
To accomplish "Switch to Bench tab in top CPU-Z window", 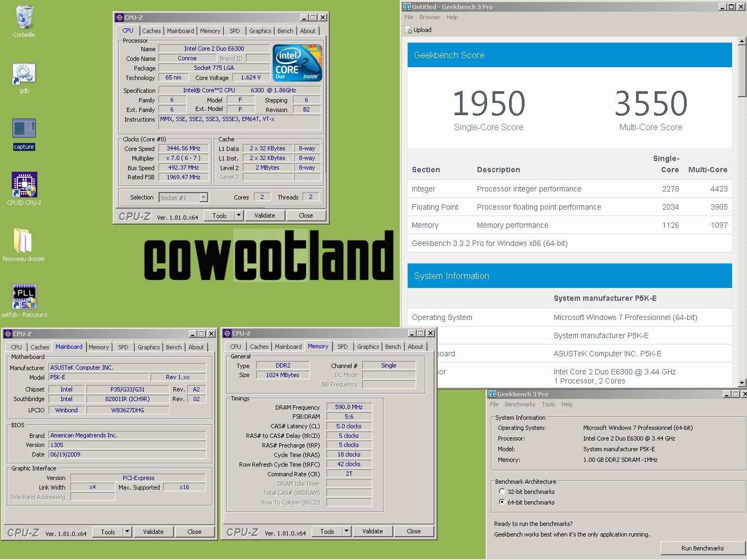I will coord(285,31).
